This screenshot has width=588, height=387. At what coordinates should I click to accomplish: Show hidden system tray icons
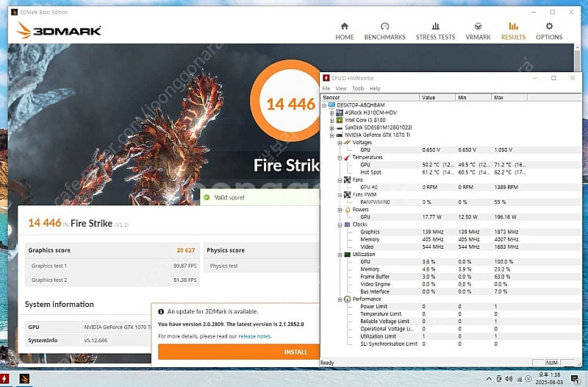point(489,379)
